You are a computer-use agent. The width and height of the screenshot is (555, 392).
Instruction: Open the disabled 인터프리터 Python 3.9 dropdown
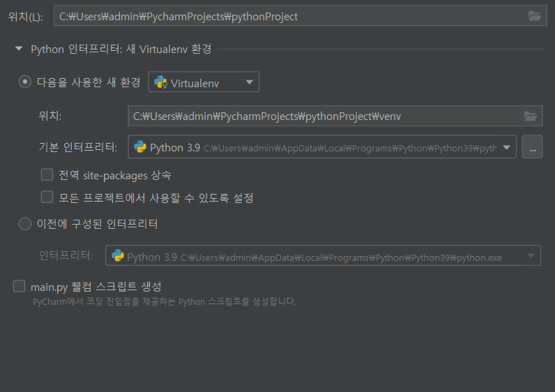[323, 255]
